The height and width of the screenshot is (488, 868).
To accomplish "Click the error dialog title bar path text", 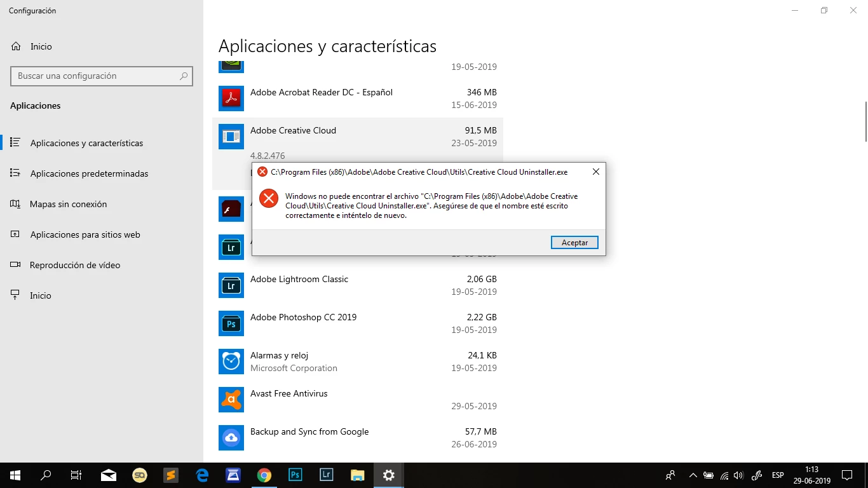I will pos(419,172).
